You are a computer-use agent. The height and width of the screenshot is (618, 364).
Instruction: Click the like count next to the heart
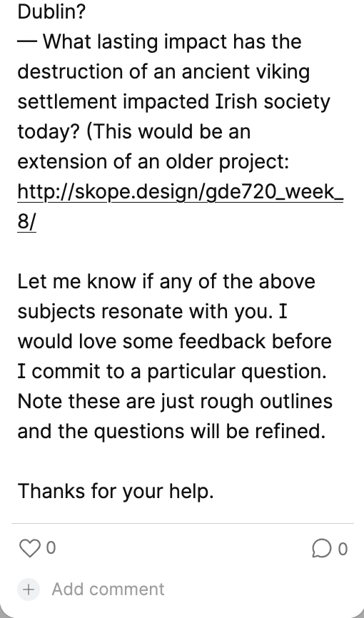(x=51, y=548)
